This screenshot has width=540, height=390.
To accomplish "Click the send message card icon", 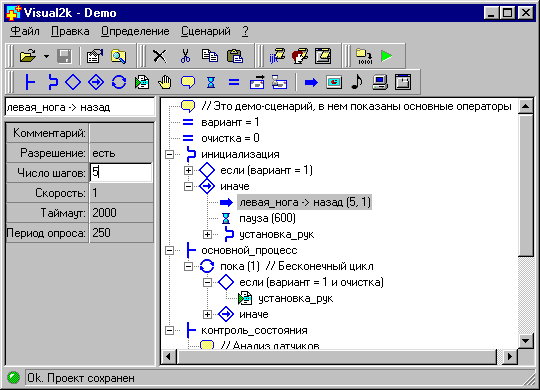I will click(x=257, y=82).
